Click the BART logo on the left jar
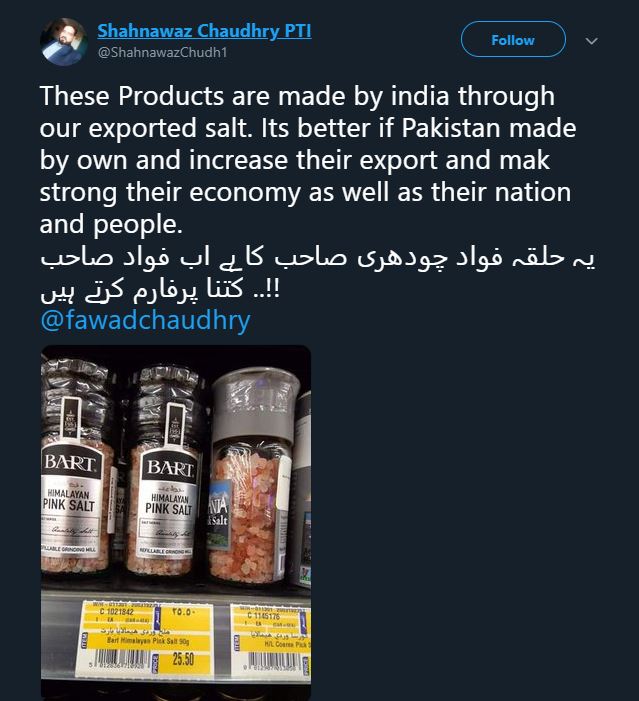Viewport: 639px width, 701px height. click(70, 463)
